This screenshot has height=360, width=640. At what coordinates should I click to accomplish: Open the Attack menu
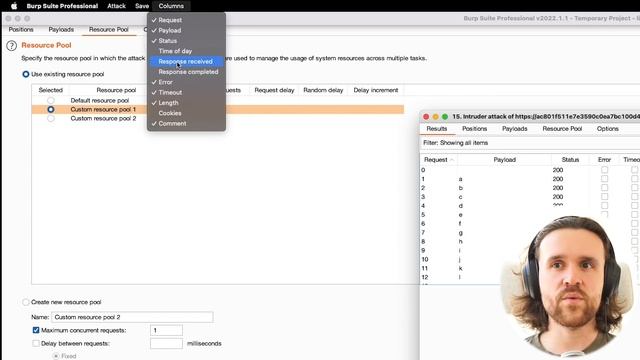116,6
